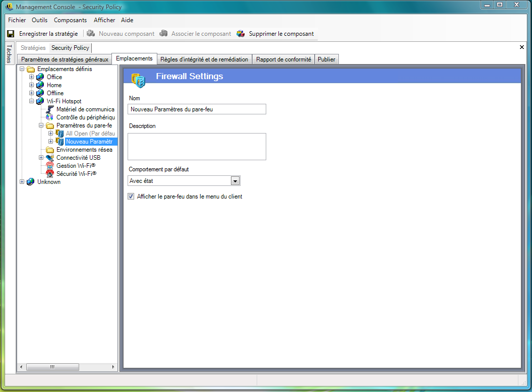Image resolution: width=532 pixels, height=392 pixels.
Task: Click the Connectivité USB icon
Action: pos(50,158)
